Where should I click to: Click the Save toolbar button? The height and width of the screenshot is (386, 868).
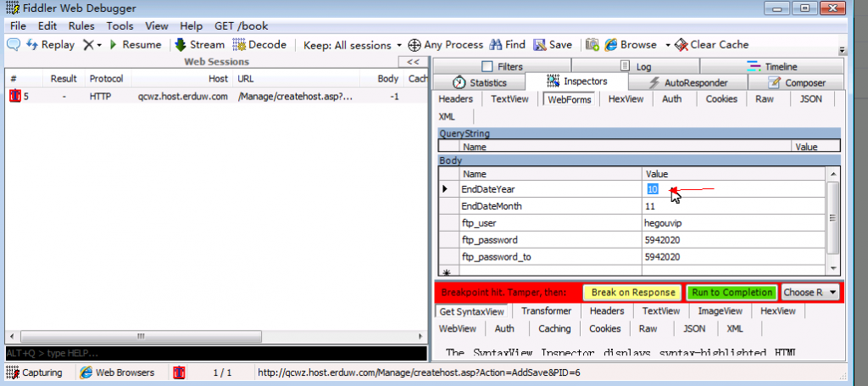(553, 45)
